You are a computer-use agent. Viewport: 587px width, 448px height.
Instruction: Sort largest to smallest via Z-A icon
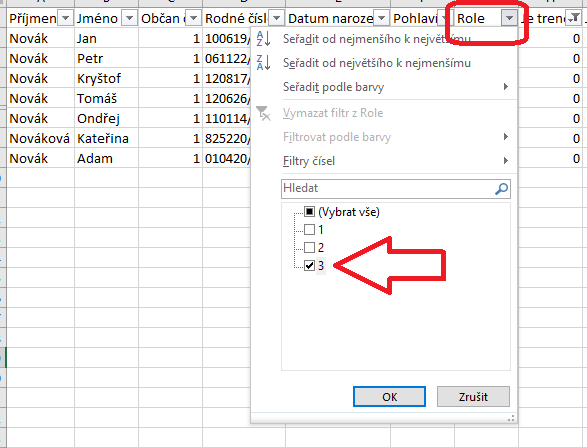(x=263, y=63)
